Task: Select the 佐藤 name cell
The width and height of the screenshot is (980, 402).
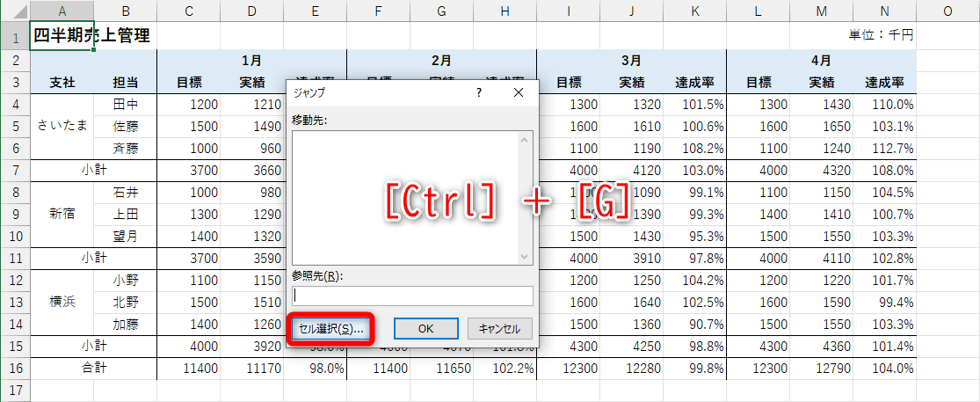Action: [x=126, y=127]
